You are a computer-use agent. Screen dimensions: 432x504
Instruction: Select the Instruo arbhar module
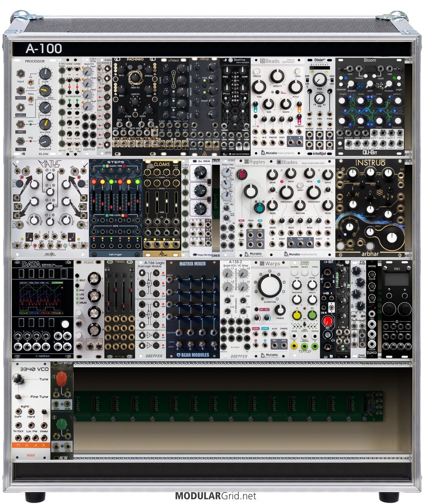coord(370,208)
